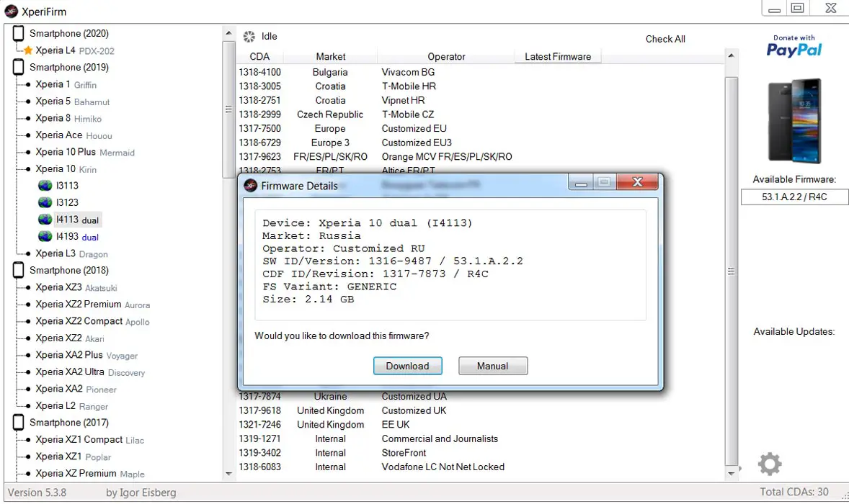Select the Vivacom BG row 1318-4100
The image size is (849, 504).
pyautogui.click(x=479, y=72)
